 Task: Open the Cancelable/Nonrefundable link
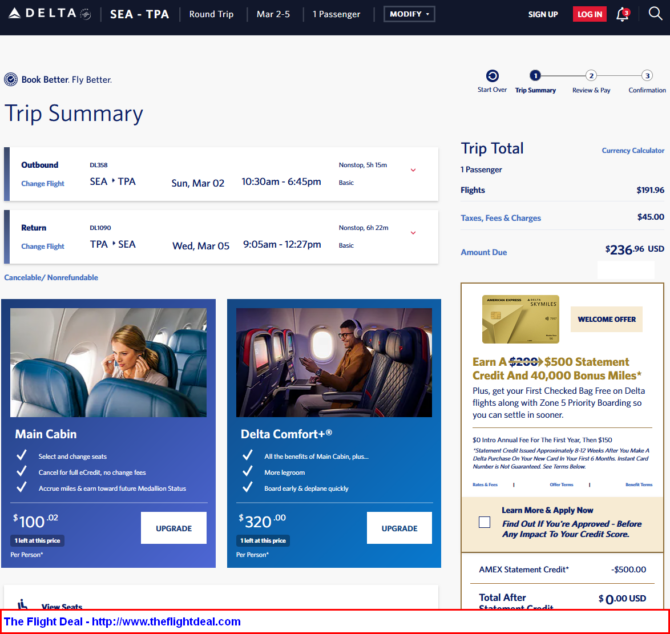point(51,277)
